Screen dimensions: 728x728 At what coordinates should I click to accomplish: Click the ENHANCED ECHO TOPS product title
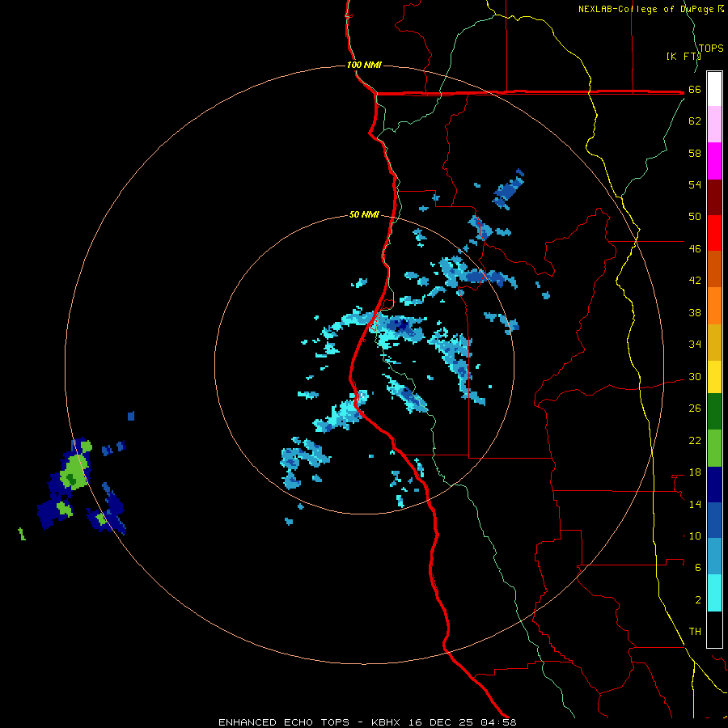tap(284, 722)
